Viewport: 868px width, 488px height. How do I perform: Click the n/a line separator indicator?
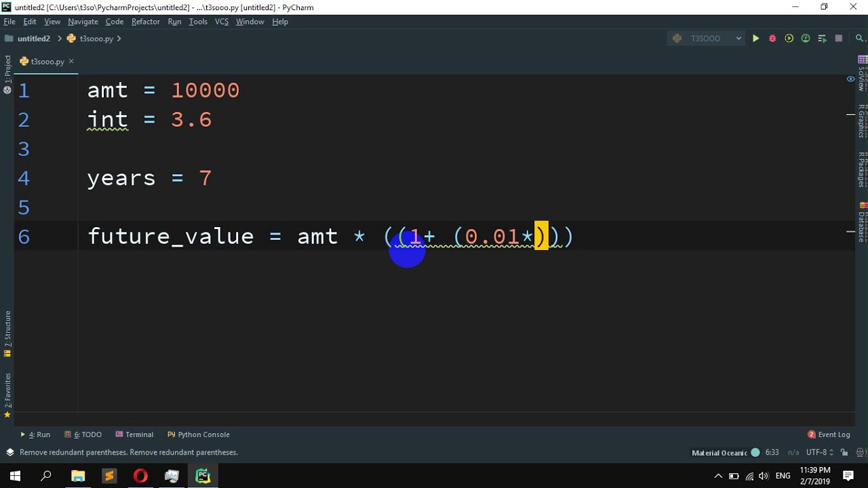(x=793, y=452)
